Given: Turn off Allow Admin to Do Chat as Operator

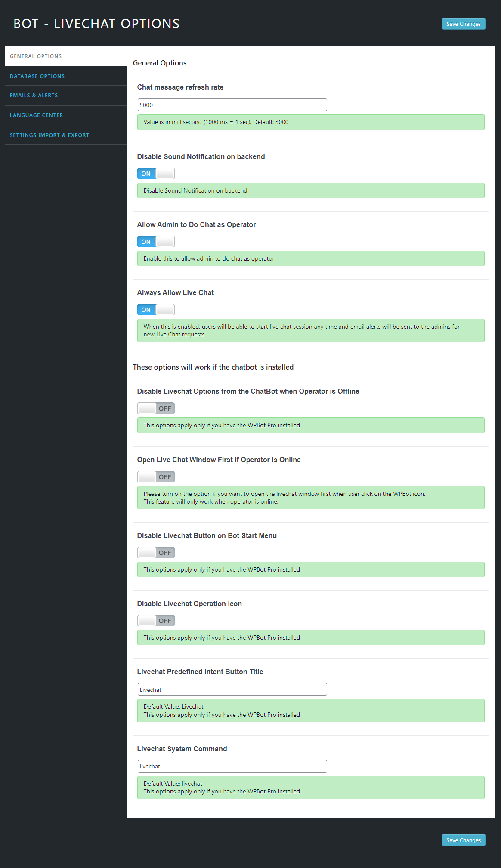Looking at the screenshot, I should click(x=156, y=242).
